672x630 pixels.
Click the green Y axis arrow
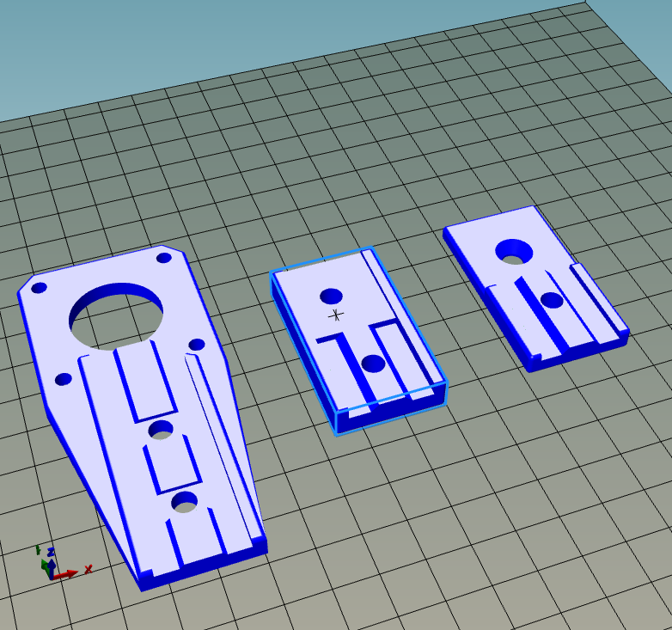(x=45, y=566)
